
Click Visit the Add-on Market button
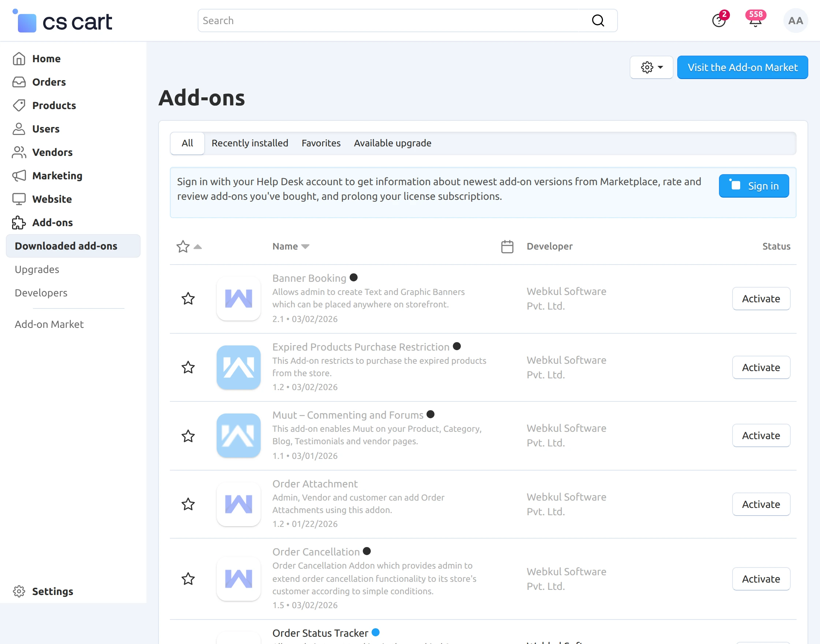[742, 67]
